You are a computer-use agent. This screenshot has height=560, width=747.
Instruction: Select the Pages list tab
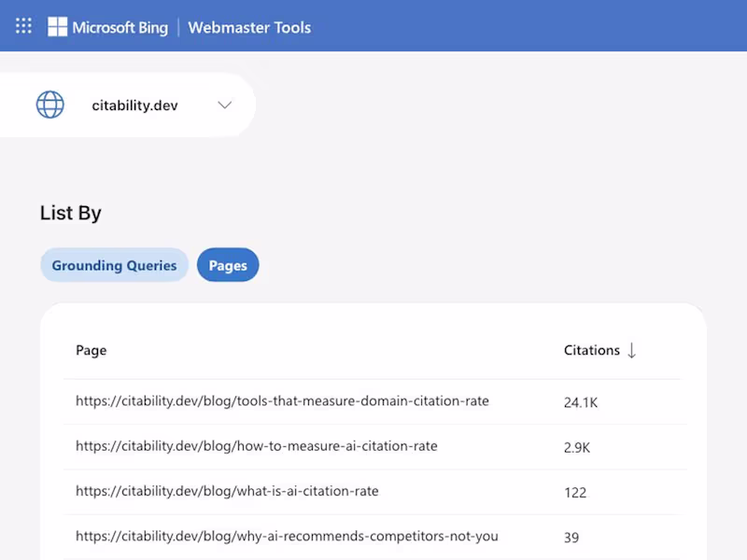[x=228, y=265]
